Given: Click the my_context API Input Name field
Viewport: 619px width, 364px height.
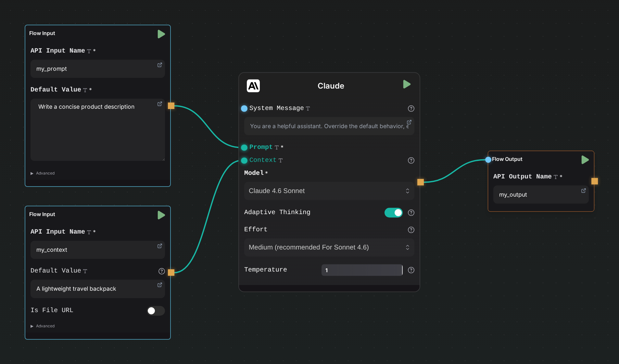Looking at the screenshot, I should [98, 250].
